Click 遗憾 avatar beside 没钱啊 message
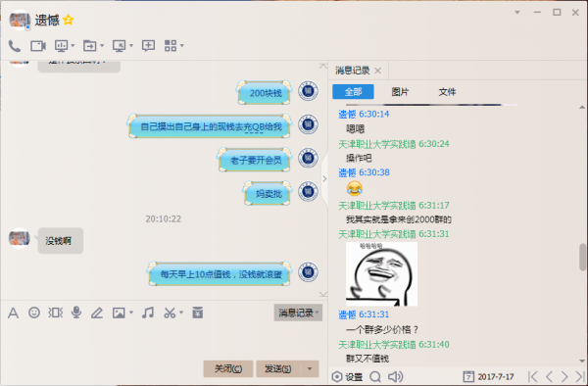The height and width of the screenshot is (386, 588). click(x=20, y=238)
